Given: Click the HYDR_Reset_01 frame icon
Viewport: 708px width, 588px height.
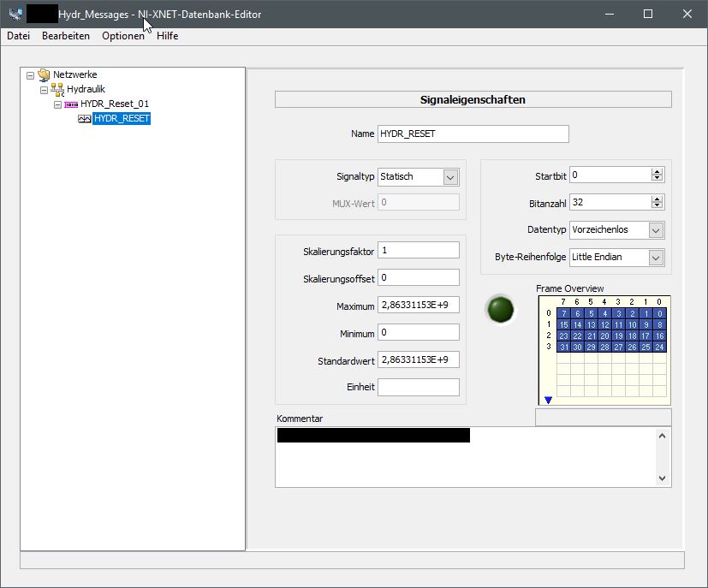Looking at the screenshot, I should coord(71,104).
